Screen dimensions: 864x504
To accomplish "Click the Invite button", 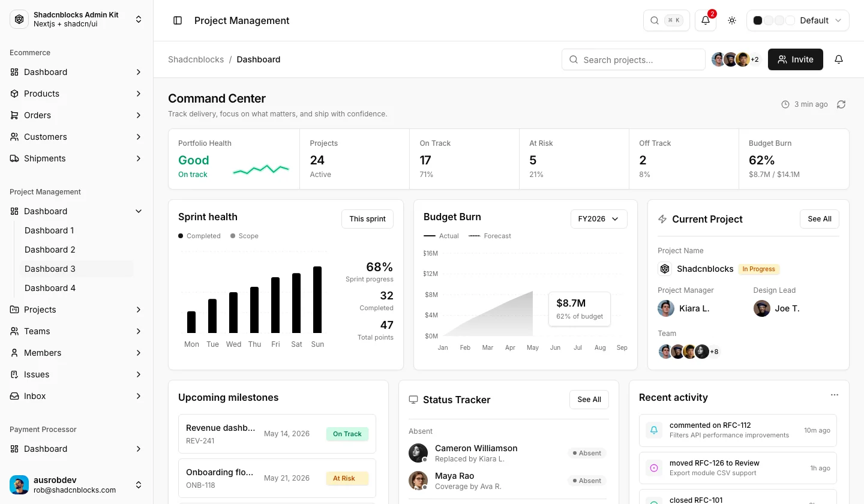I will (796, 59).
